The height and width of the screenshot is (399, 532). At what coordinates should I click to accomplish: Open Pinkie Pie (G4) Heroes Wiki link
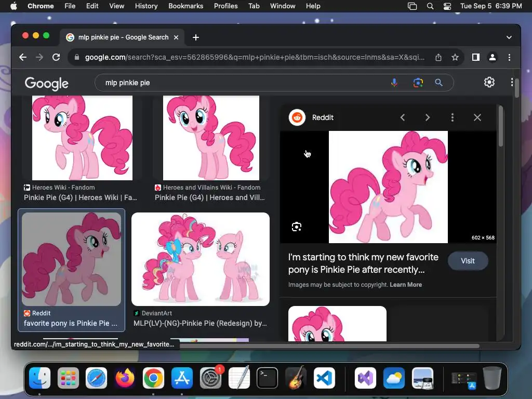pos(81,197)
